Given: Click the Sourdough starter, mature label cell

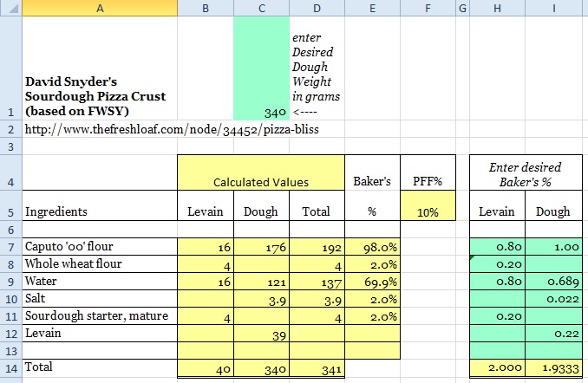Looking at the screenshot, I should click(99, 316).
